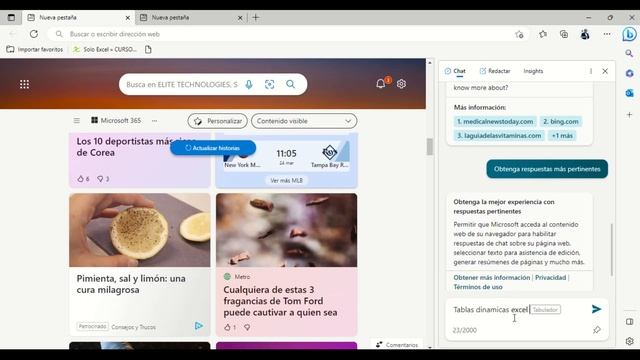Click the Microsoft 365 feed link

(x=116, y=120)
